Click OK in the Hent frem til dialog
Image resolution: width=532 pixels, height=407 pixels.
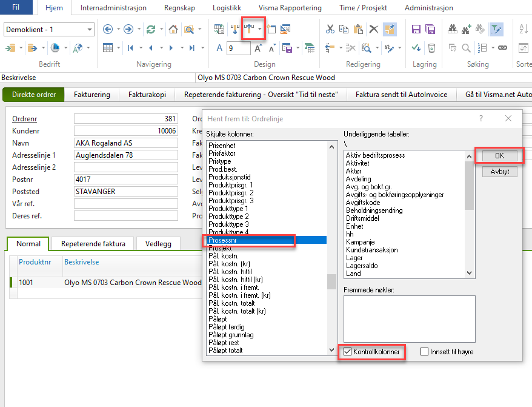tap(499, 156)
